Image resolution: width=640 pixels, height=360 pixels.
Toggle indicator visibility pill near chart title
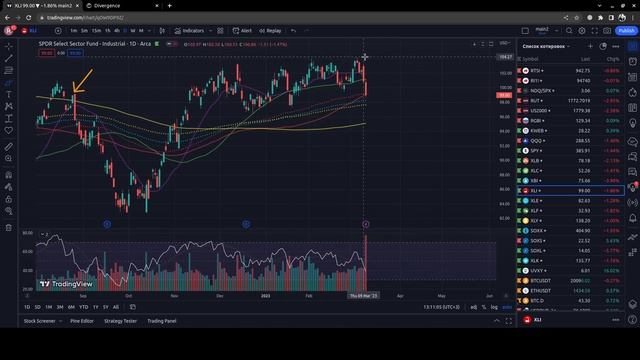click(x=172, y=44)
